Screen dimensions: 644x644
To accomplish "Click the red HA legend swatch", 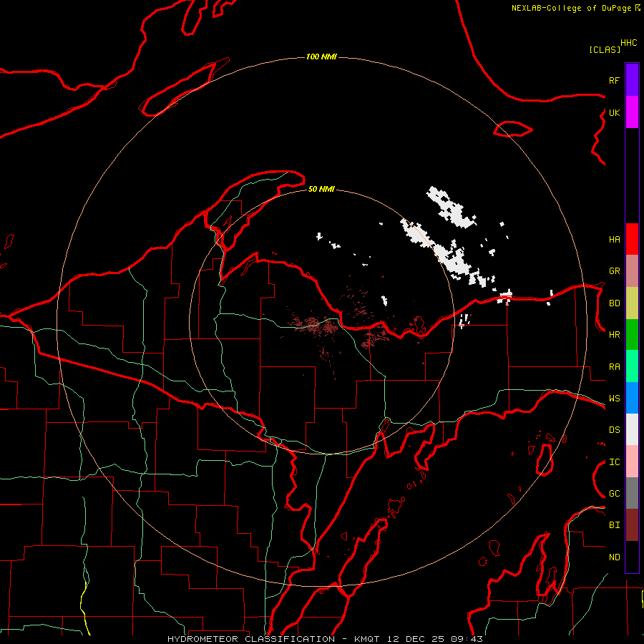I will pyautogui.click(x=632, y=239).
